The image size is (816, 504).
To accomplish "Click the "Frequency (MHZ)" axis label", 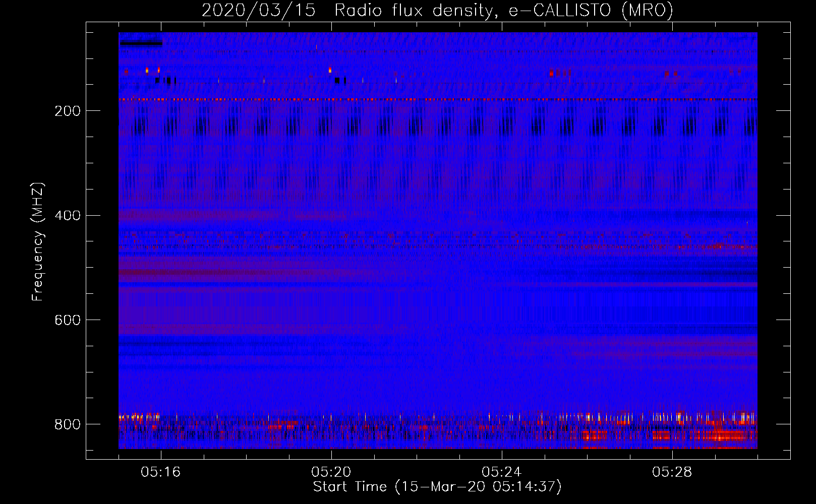I will [38, 241].
